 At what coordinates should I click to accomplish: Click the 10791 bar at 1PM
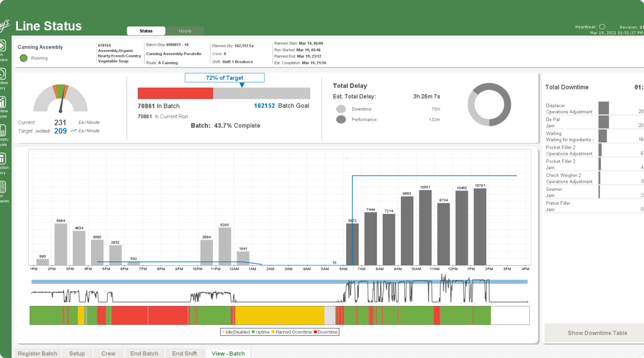[480, 227]
